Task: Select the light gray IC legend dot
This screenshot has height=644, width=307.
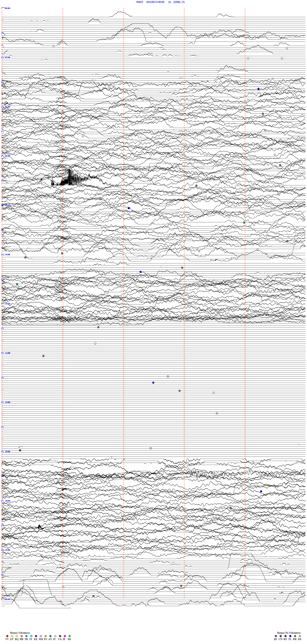Action: [x=55, y=636]
